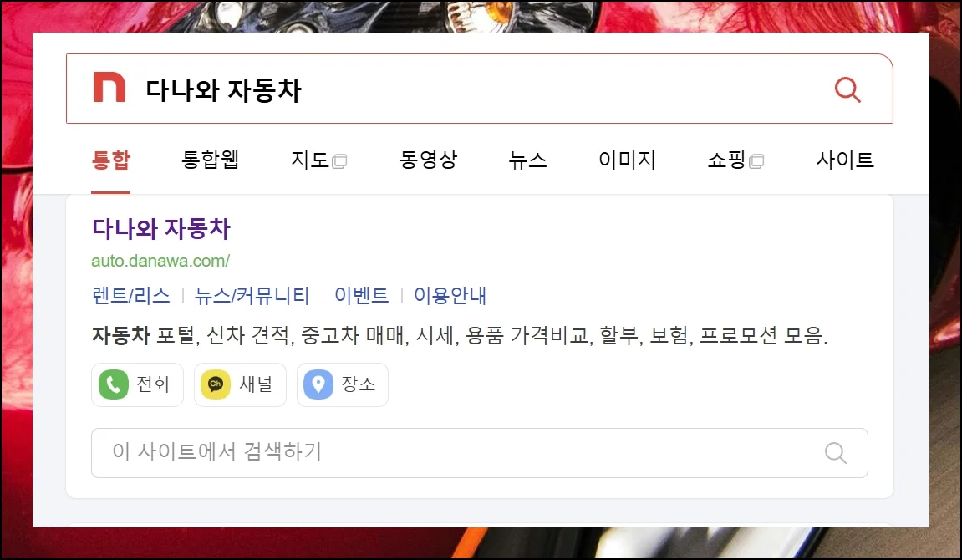
Task: Select the 통합 tab
Action: click(x=111, y=160)
